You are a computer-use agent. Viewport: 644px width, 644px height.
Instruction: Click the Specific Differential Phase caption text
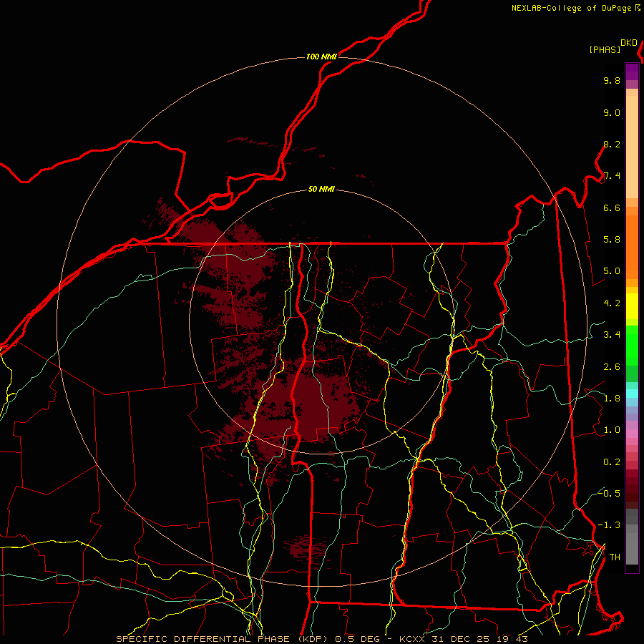click(x=321, y=639)
